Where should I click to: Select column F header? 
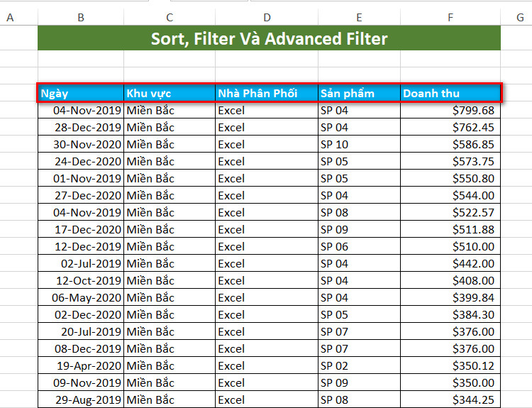[450, 17]
